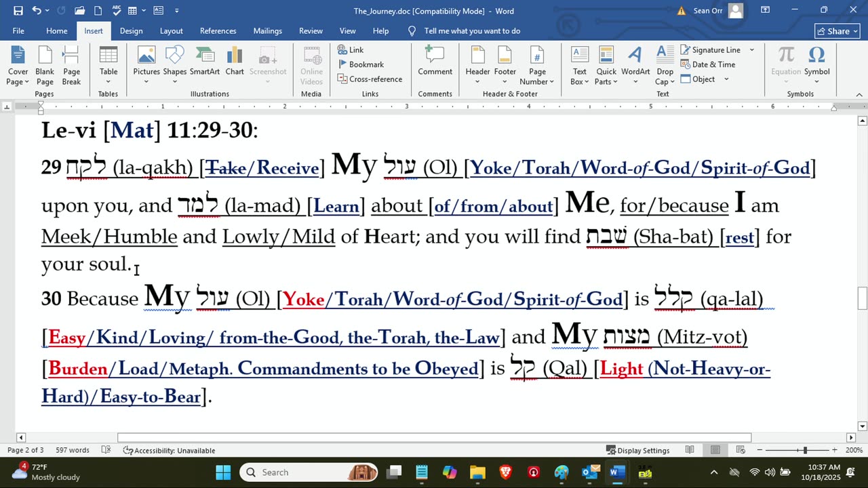The image size is (868, 488).
Task: Insert a Cover Page
Action: pos(18,66)
